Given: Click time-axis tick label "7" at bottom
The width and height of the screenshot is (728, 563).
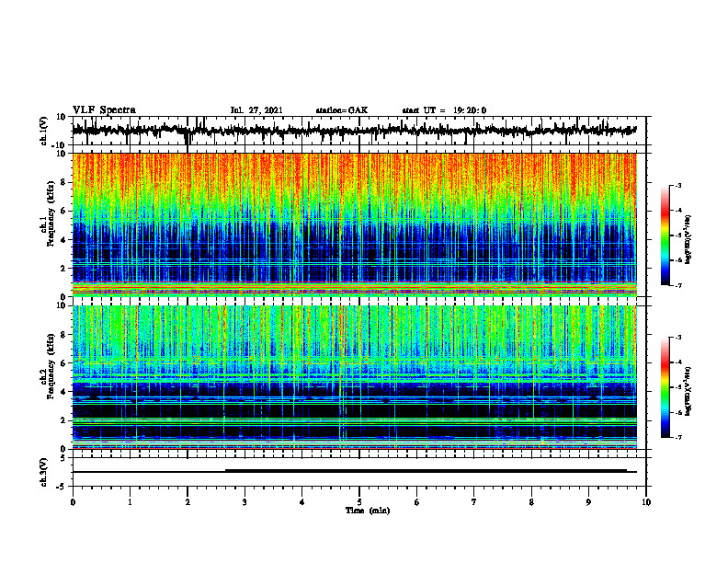Looking at the screenshot, I should pos(474,502).
